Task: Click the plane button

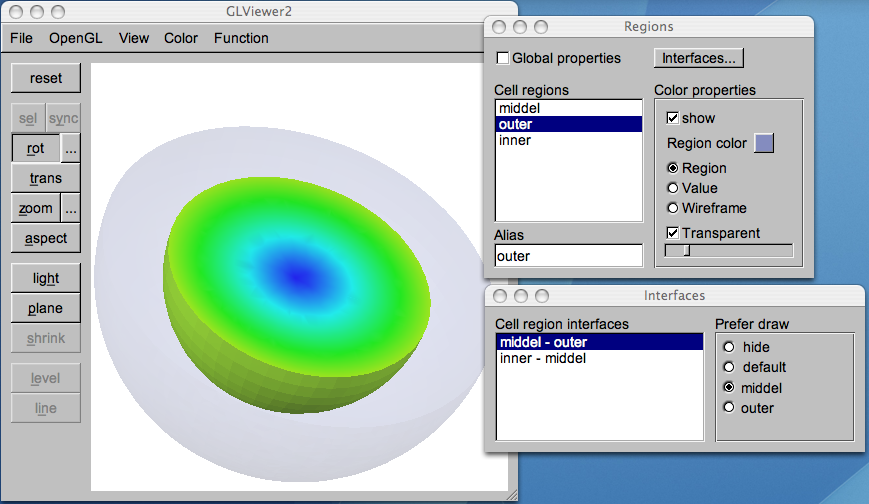Action: pyautogui.click(x=45, y=308)
